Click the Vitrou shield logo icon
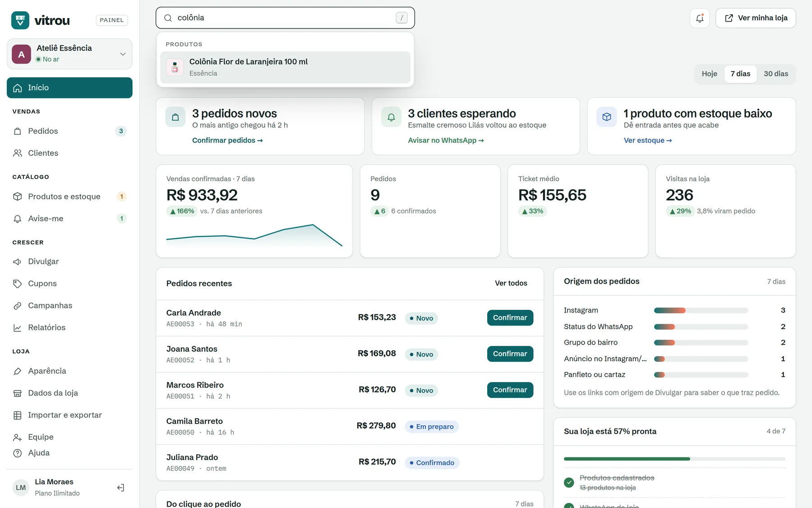812x508 pixels. (20, 20)
